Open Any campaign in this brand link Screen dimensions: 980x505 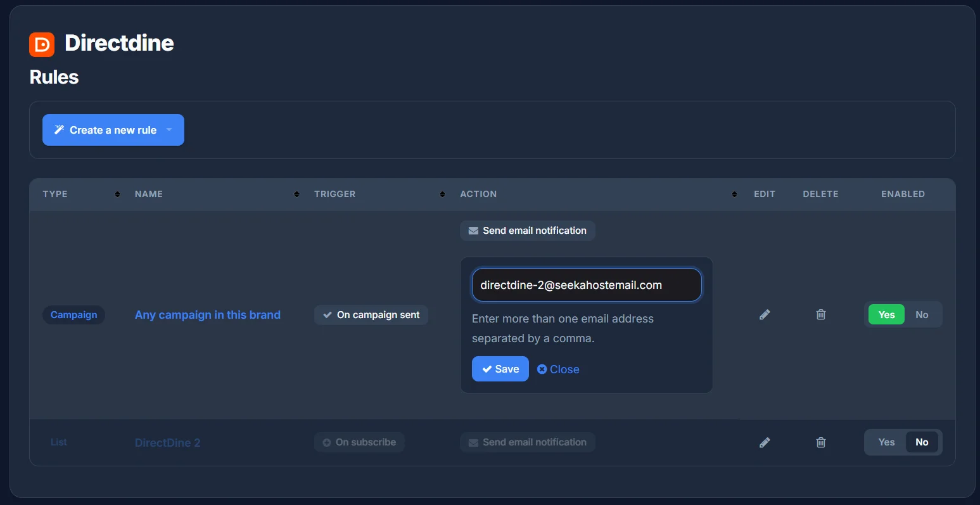coord(208,315)
